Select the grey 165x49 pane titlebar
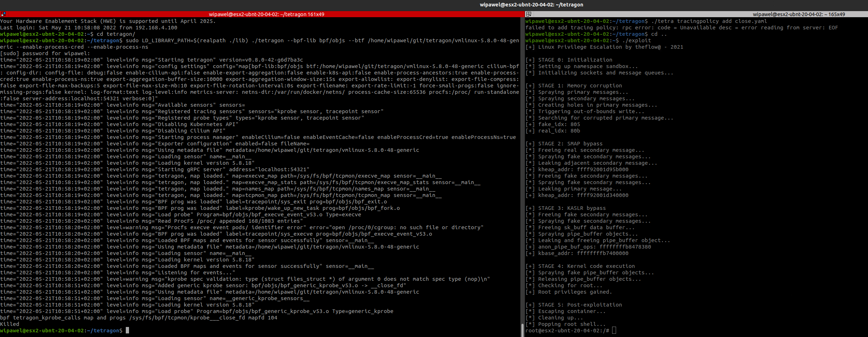The width and height of the screenshot is (868, 337). pyautogui.click(x=696, y=14)
